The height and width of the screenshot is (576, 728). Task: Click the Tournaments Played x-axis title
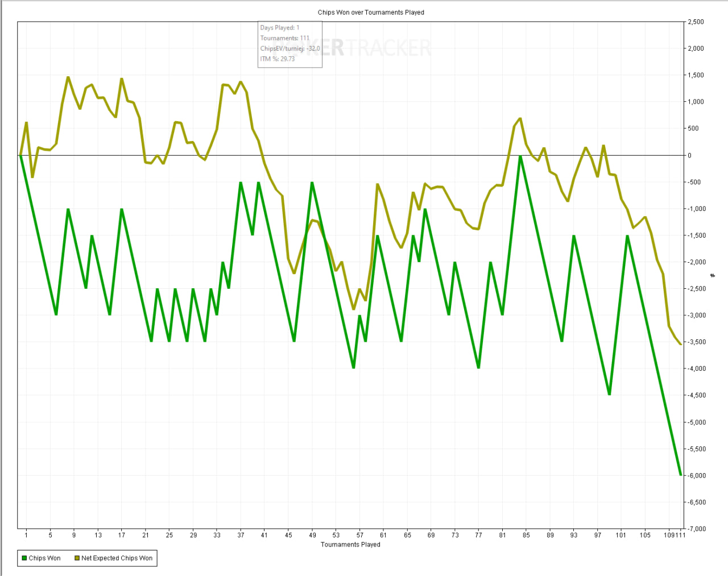coord(350,545)
